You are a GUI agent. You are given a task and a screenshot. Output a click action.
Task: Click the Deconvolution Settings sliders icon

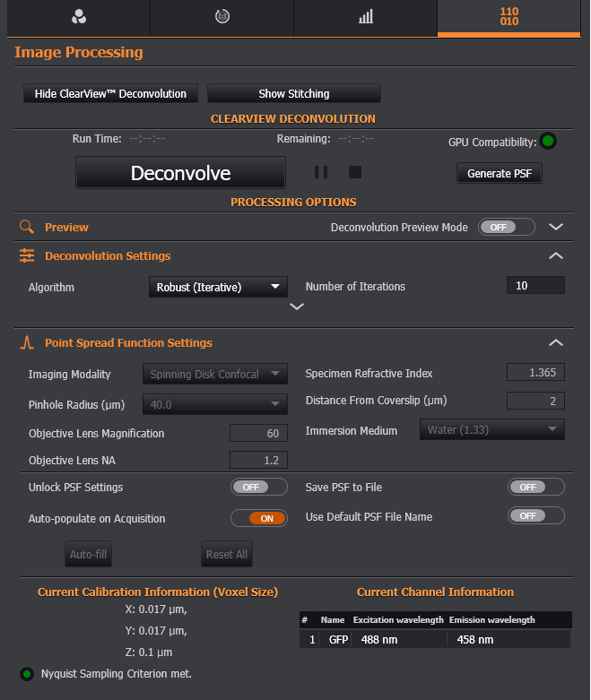(x=27, y=255)
